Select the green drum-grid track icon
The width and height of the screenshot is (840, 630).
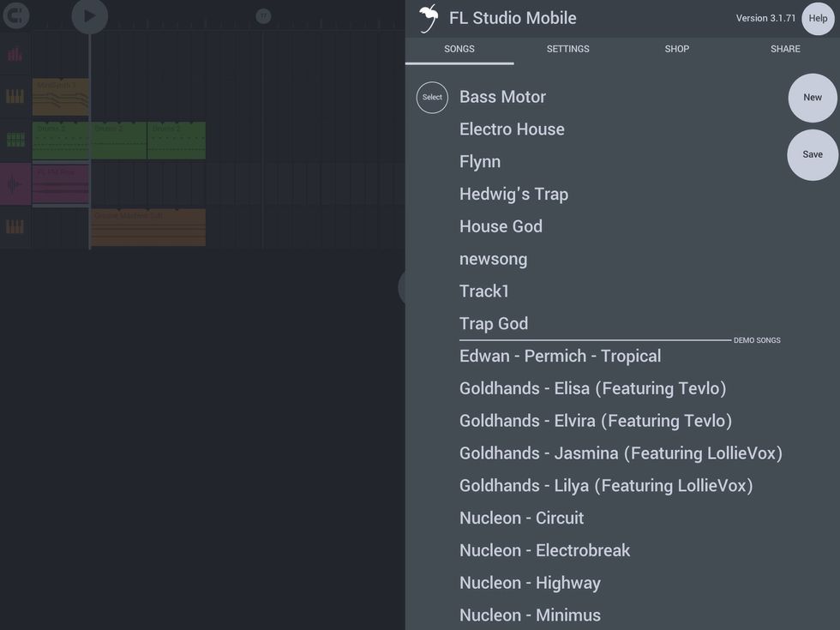(15, 140)
